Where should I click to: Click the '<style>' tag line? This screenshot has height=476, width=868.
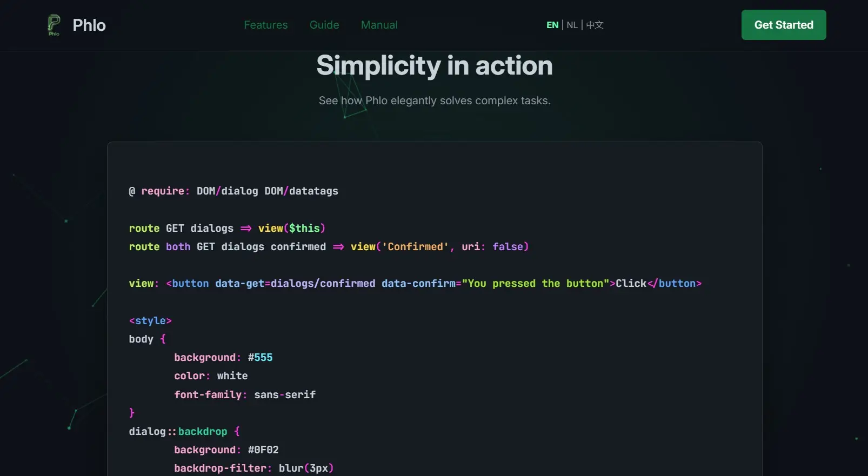pyautogui.click(x=150, y=321)
